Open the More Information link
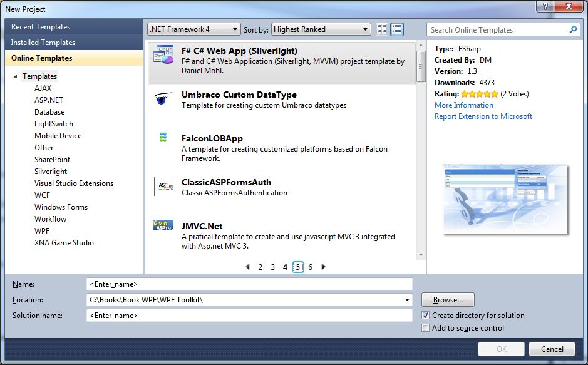The width and height of the screenshot is (588, 365). [463, 105]
